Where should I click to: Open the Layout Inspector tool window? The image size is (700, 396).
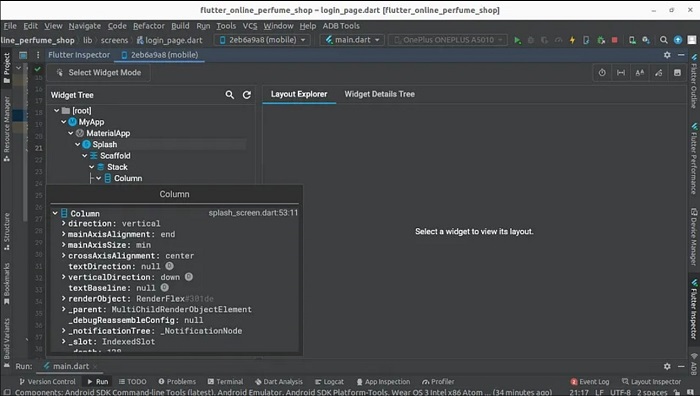[x=651, y=382]
